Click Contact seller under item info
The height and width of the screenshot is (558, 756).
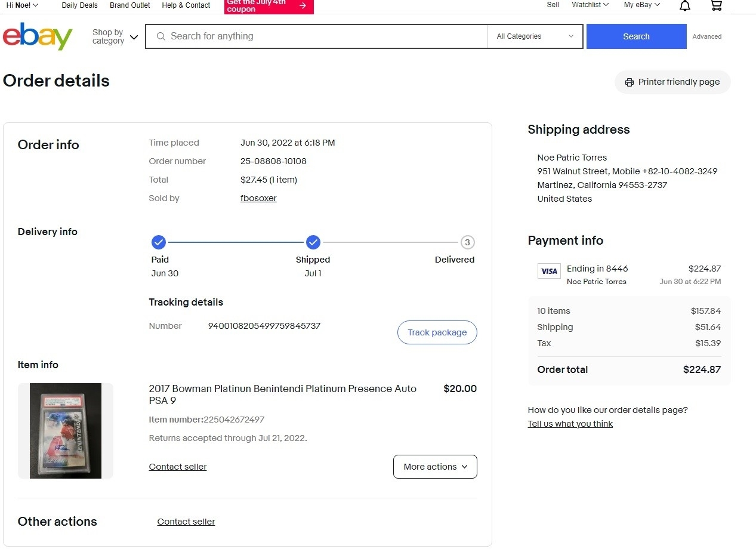click(178, 467)
